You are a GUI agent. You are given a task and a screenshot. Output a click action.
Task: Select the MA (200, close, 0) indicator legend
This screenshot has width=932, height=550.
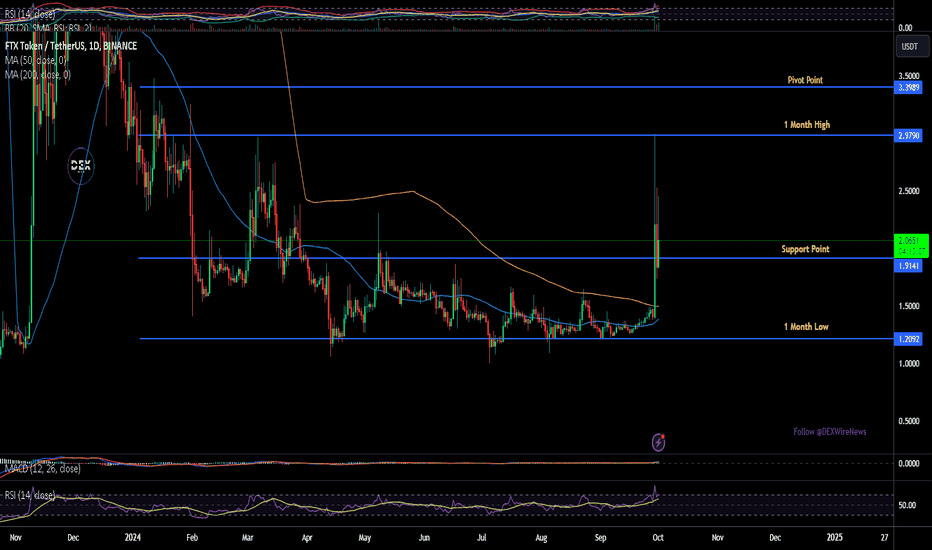(38, 74)
